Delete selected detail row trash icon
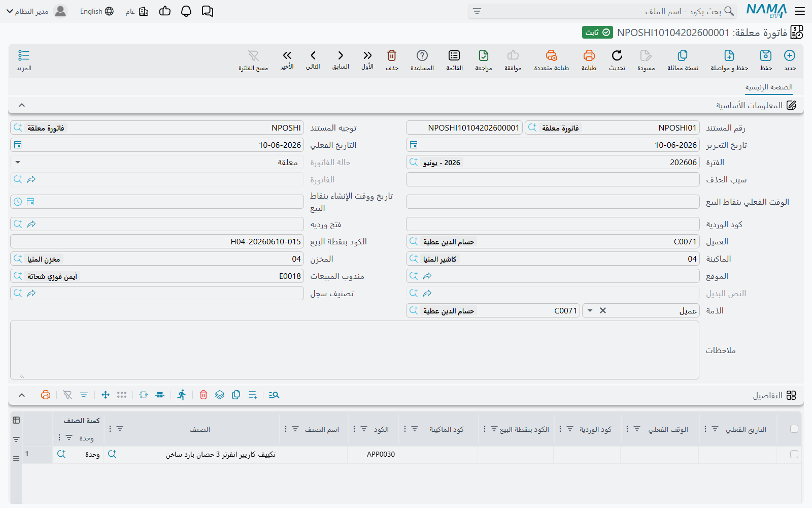Image resolution: width=812 pixels, height=508 pixels. coord(204,395)
